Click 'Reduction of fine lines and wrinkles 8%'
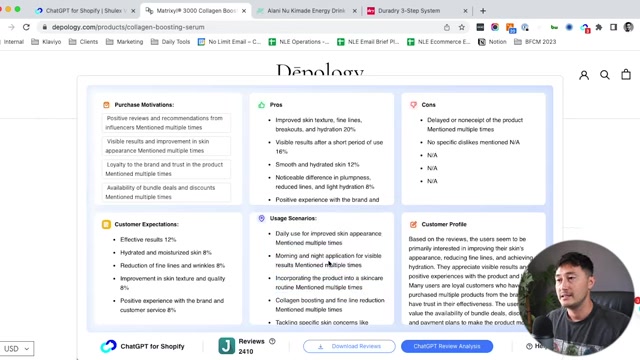This screenshot has width=640, height=360. [x=172, y=266]
